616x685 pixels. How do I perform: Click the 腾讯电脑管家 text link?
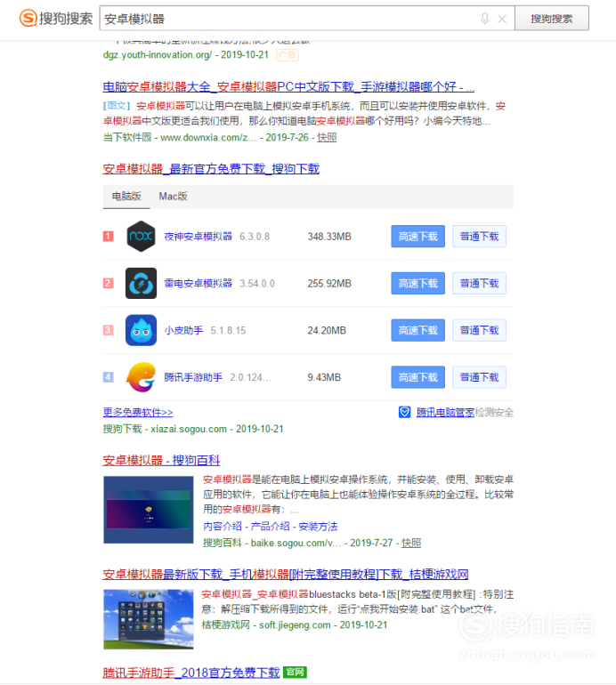pyautogui.click(x=445, y=412)
